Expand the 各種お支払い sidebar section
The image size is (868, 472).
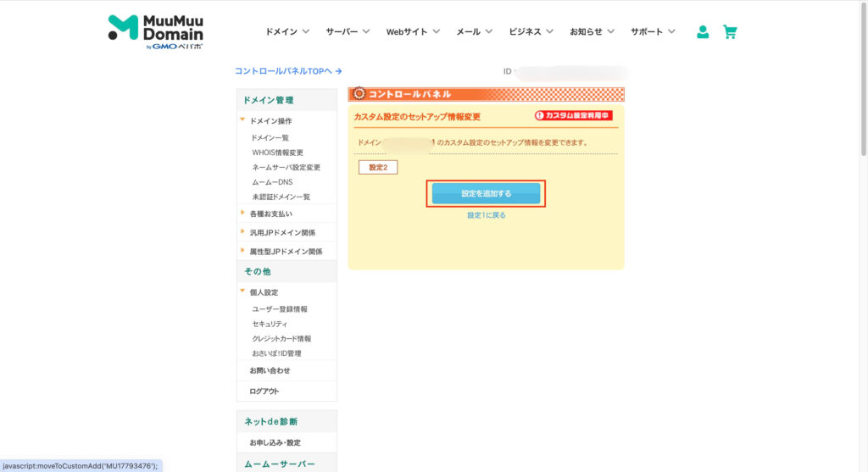[x=270, y=214]
